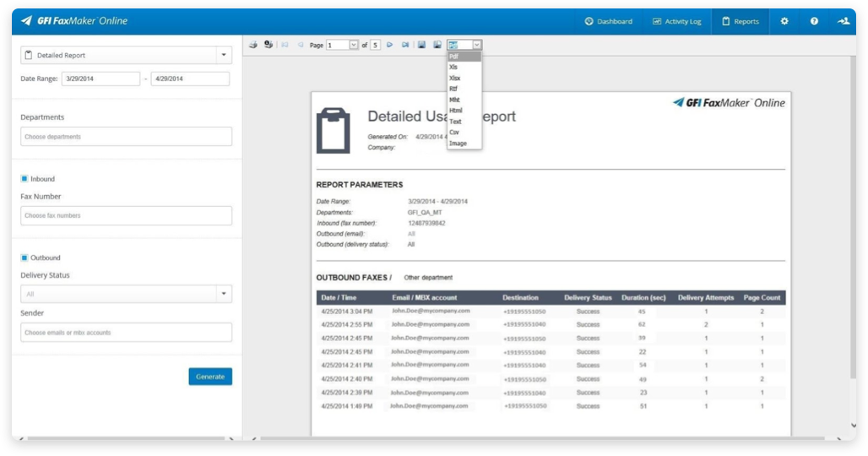Choose Xls export format
Viewport: 868px width, 456px height.
click(x=464, y=67)
